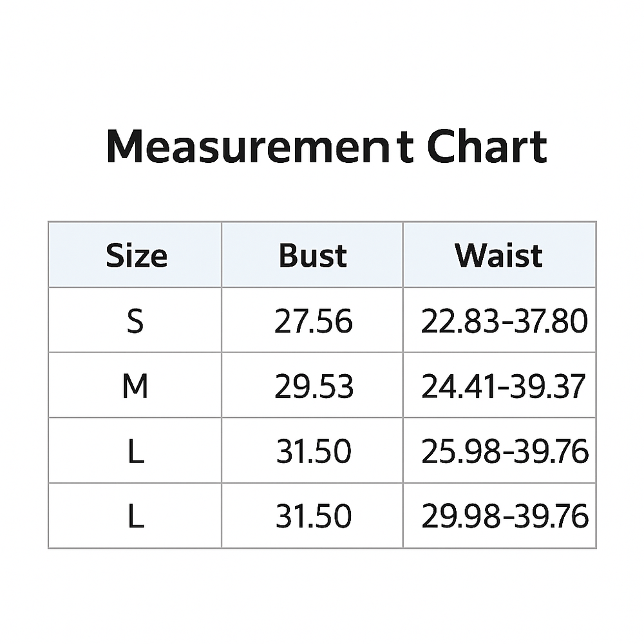This screenshot has height=644, width=644.
Task: Click the 27.56 bust value
Action: pos(313,321)
